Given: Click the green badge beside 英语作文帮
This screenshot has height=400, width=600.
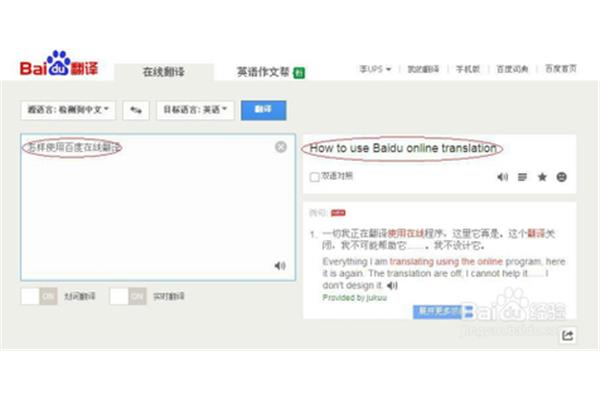Looking at the screenshot, I should click(x=299, y=73).
